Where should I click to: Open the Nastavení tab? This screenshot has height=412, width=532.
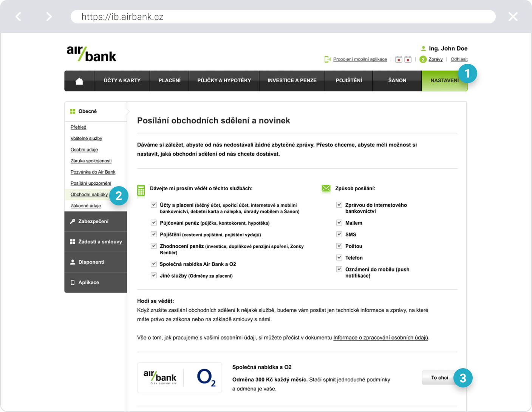point(445,81)
